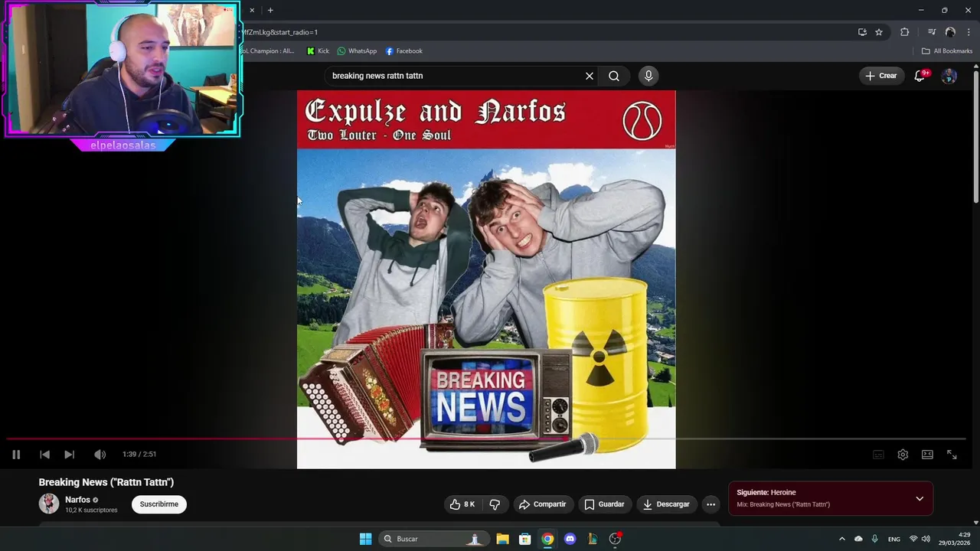Expand the Siguiente: Heroine queue panel

[x=920, y=498]
